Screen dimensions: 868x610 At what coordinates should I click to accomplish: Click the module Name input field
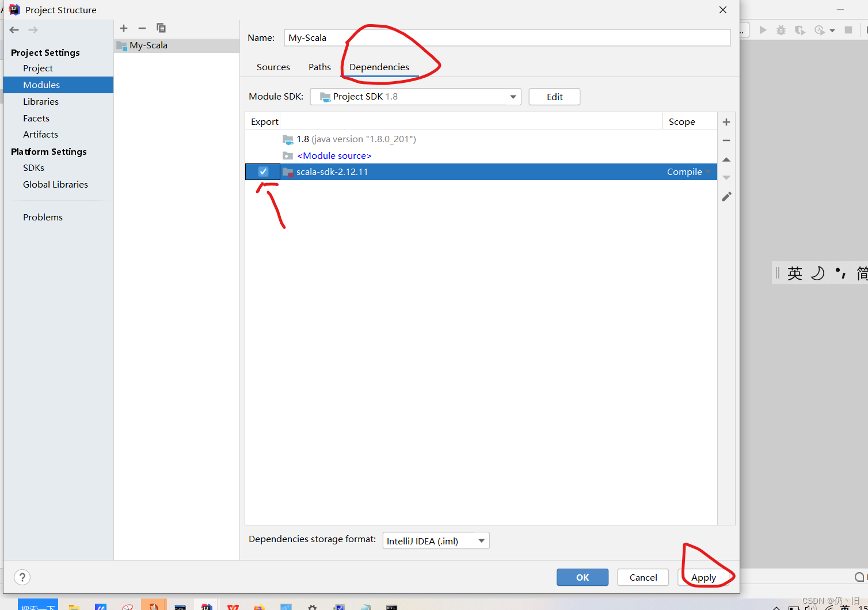pyautogui.click(x=507, y=37)
